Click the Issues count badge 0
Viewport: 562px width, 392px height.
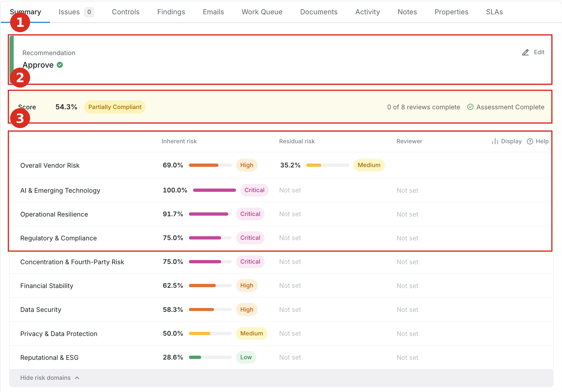pyautogui.click(x=89, y=12)
